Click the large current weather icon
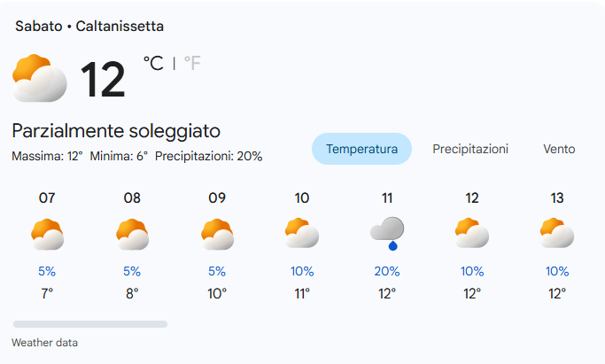Viewport: 605px width, 364px height. click(40, 78)
